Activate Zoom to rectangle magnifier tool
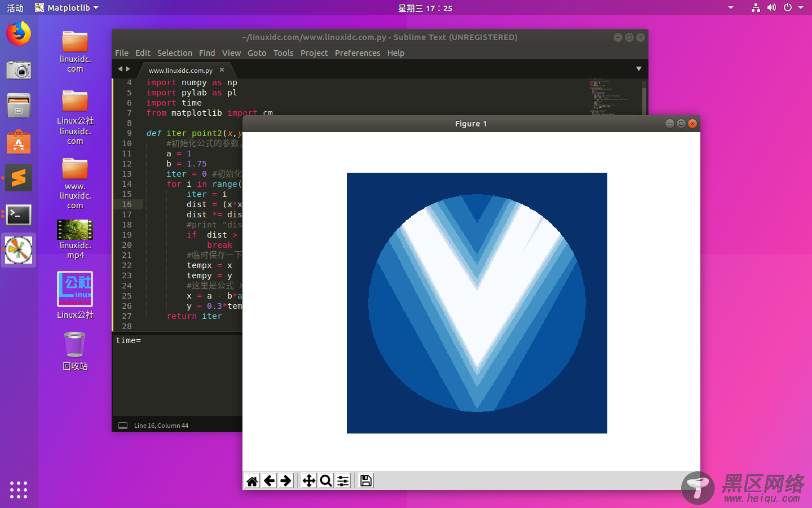Image resolution: width=812 pixels, height=508 pixels. click(x=326, y=481)
